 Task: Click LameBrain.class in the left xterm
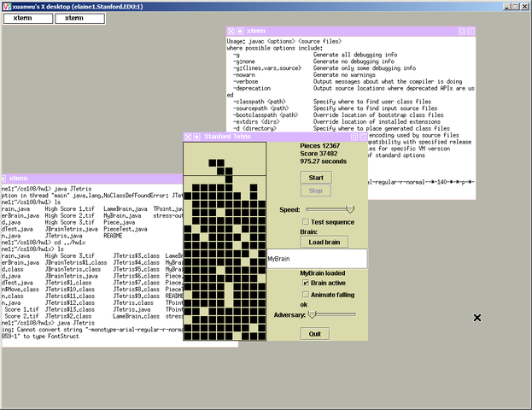tap(136, 316)
